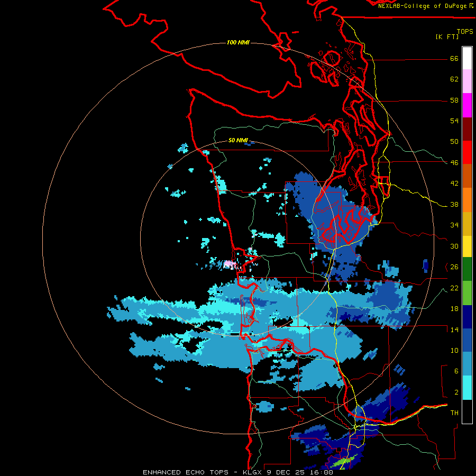Click the ENHANCED ECHO TOPS product title

tap(186, 472)
